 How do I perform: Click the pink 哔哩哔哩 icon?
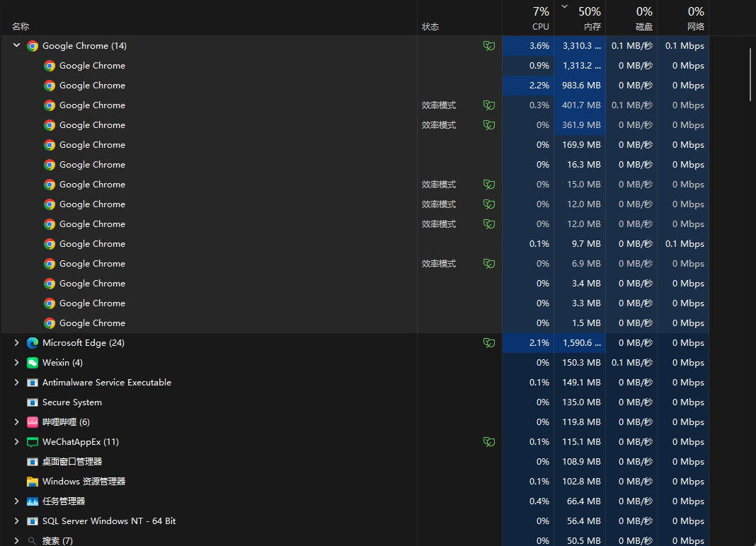point(33,422)
